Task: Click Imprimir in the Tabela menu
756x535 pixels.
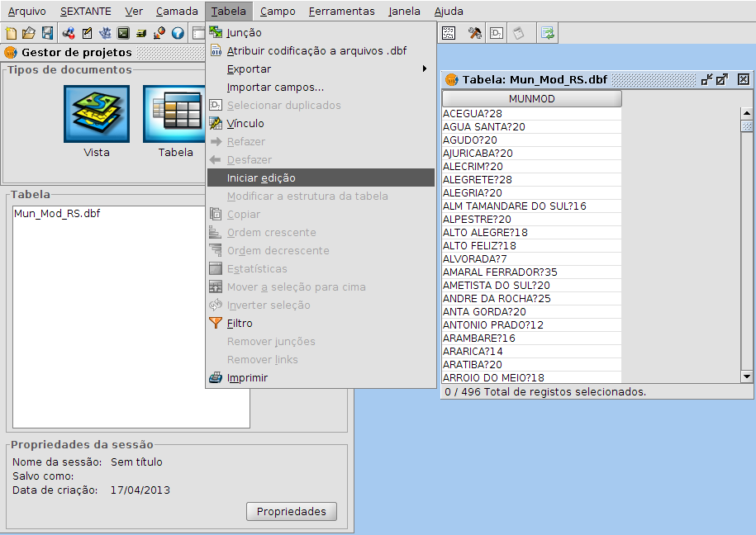Action: [x=247, y=378]
